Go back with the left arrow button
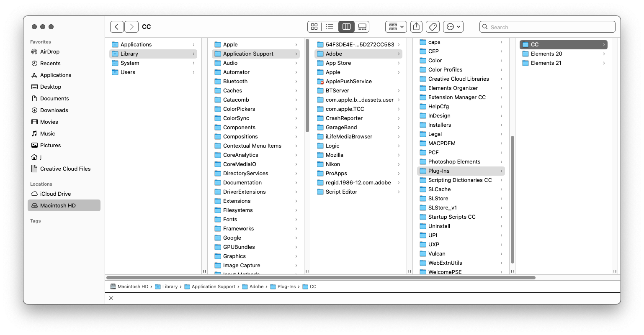This screenshot has height=335, width=644. click(117, 27)
